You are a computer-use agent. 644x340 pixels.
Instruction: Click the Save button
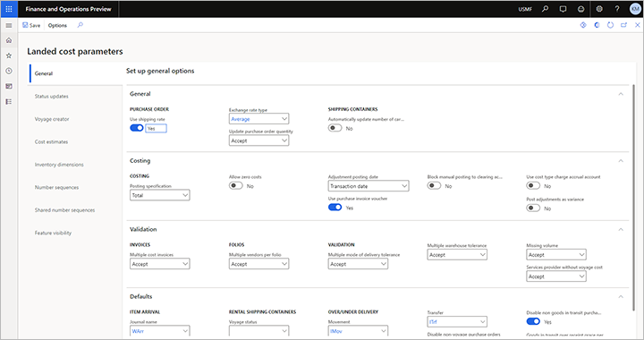[31, 25]
